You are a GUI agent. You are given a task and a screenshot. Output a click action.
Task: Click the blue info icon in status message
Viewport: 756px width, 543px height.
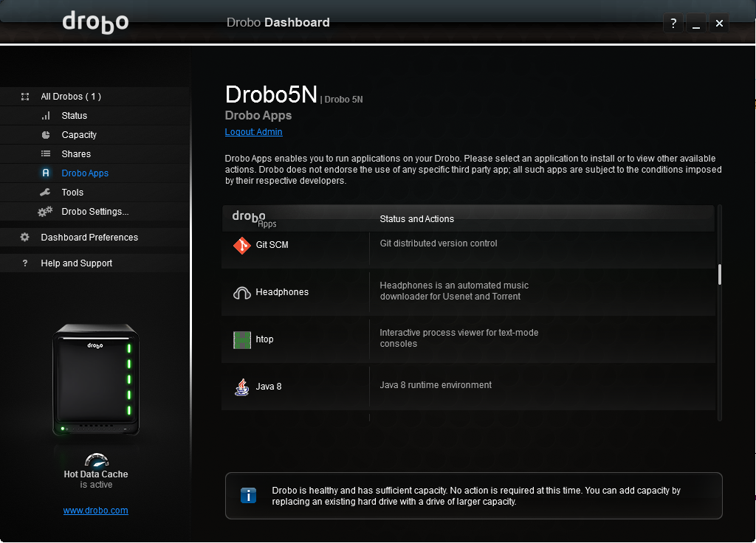point(249,496)
